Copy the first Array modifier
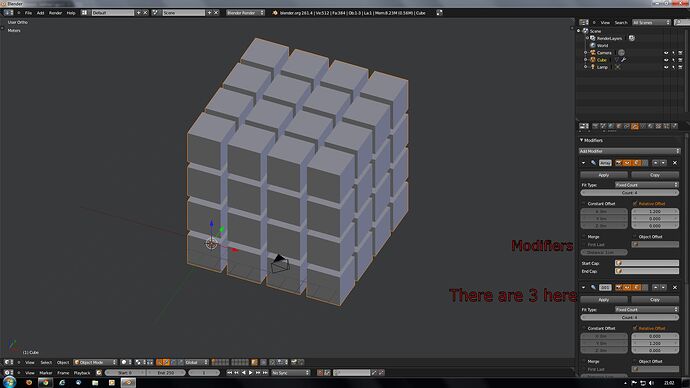The image size is (690, 388). click(655, 175)
